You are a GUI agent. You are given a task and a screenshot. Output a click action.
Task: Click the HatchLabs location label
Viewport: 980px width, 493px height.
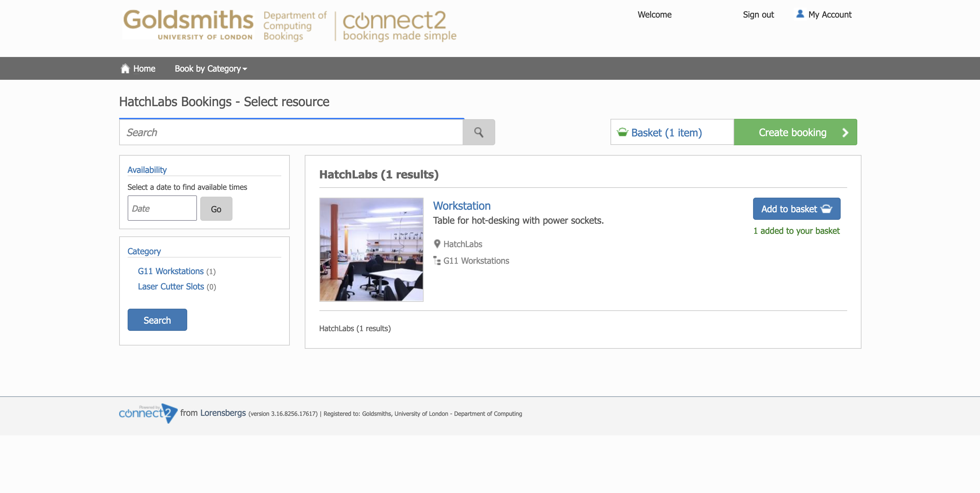point(463,244)
